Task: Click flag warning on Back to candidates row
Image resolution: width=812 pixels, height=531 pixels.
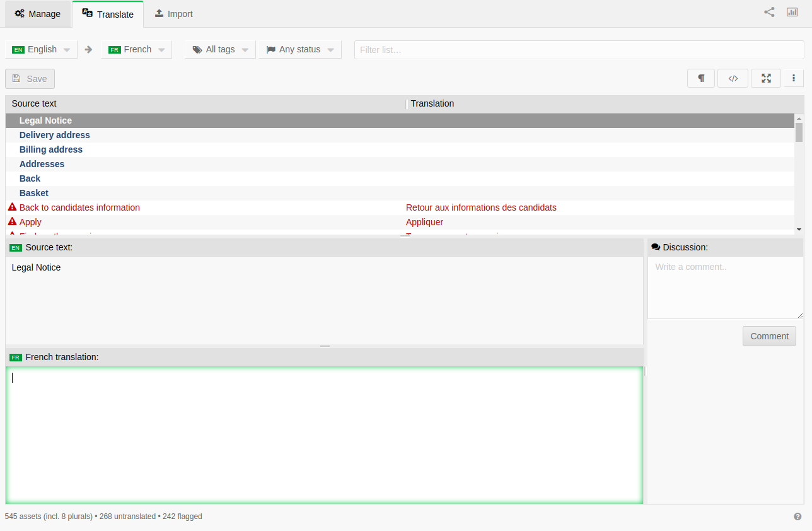Action: tap(12, 207)
